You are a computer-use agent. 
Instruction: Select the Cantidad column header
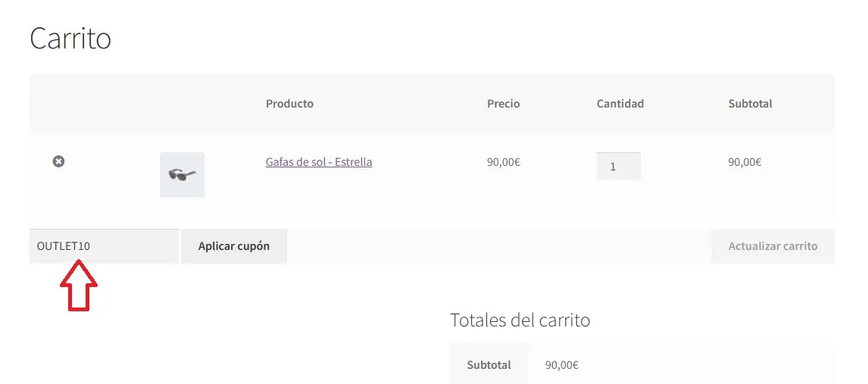click(620, 104)
